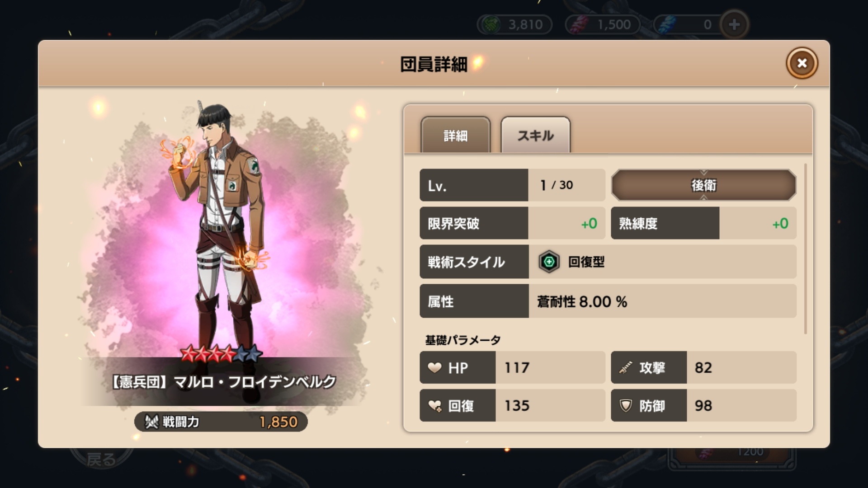Viewport: 868px width, 488px height.
Task: Click the 回復型 tactical style icon
Action: coord(549,262)
